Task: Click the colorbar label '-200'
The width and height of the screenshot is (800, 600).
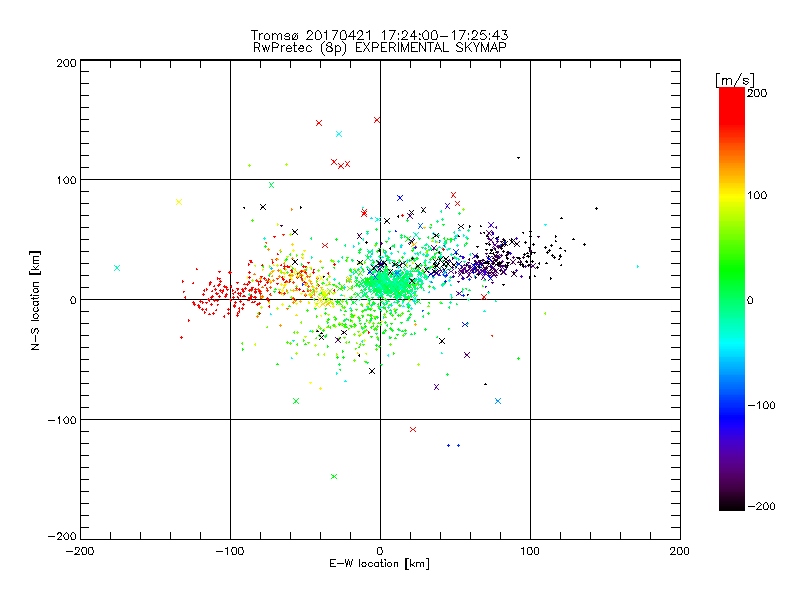Action: (761, 507)
